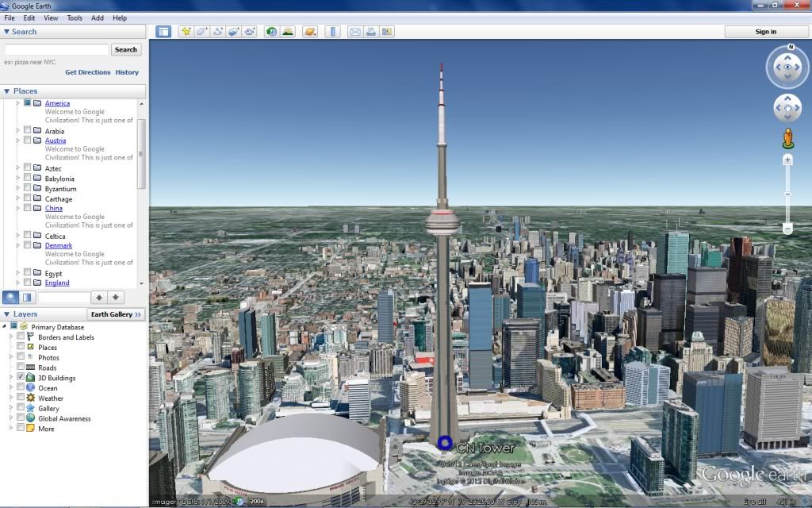Move selected place down with arrow button
Screen dimensions: 812x508
[x=116, y=298]
